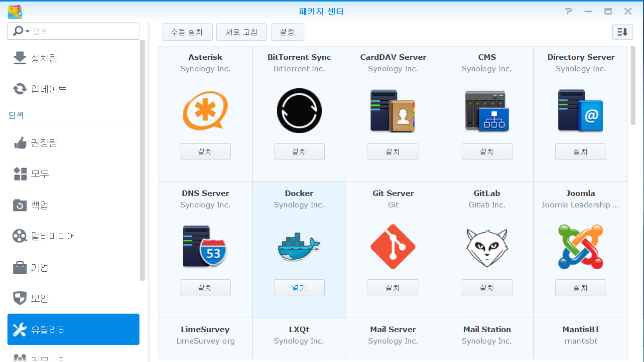
Task: Install the DNS Server package
Action: tap(205, 288)
